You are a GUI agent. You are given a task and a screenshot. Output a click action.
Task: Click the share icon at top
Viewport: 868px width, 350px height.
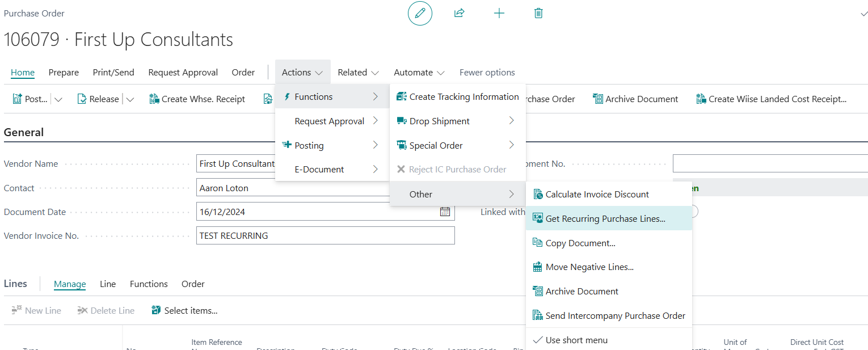click(460, 13)
